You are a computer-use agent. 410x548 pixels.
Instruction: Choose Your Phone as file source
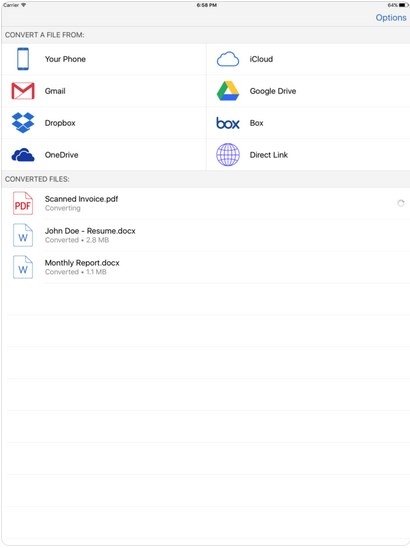tap(103, 59)
